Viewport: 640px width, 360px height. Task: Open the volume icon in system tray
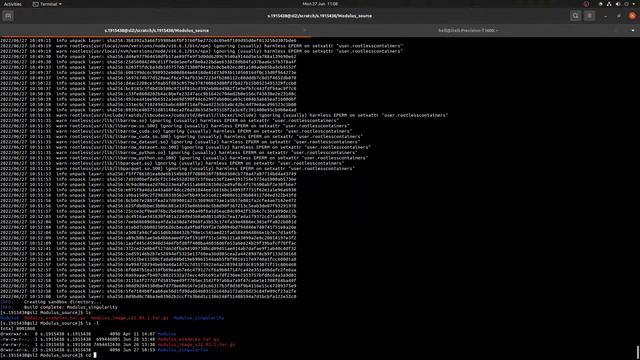(618, 4)
